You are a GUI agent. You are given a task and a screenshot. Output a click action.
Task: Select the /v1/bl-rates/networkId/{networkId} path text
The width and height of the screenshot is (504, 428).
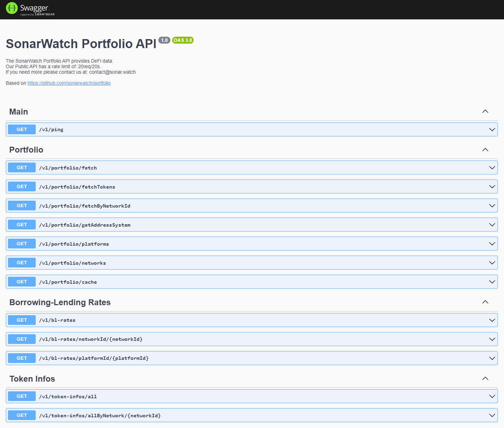91,339
